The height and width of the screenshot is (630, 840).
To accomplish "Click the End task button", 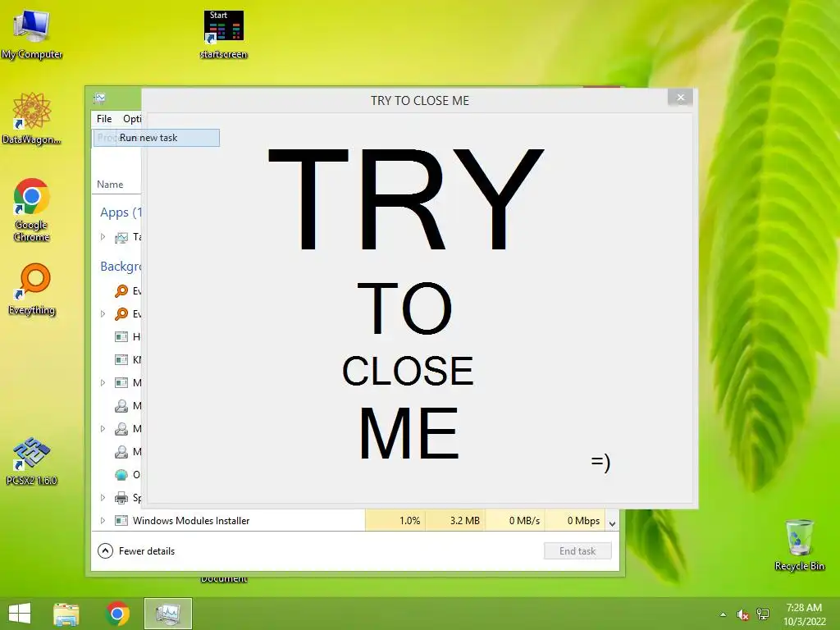I will point(577,550).
